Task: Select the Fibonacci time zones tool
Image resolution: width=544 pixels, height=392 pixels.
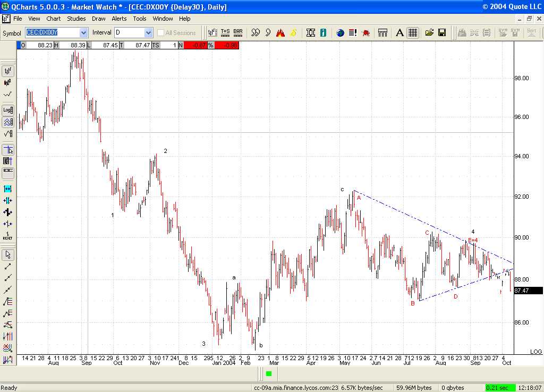Action: click(x=7, y=336)
